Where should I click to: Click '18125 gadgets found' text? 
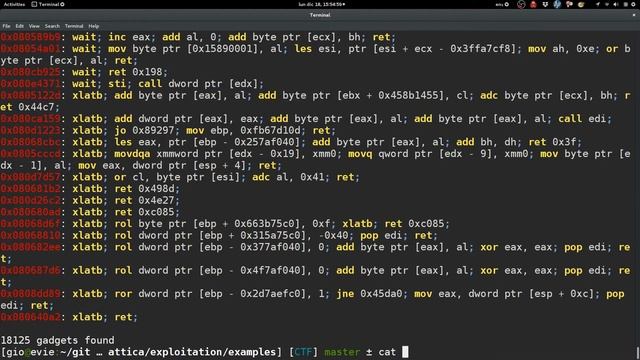(58, 340)
